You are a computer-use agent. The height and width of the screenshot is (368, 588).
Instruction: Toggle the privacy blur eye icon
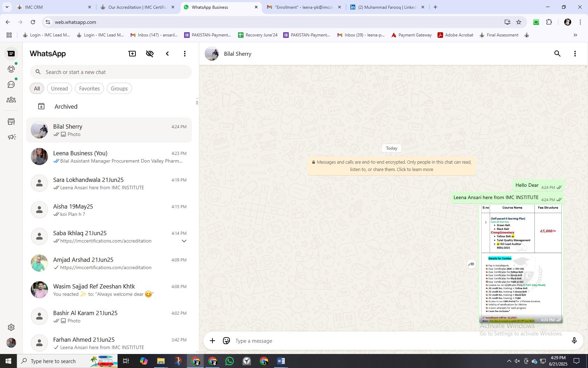click(x=150, y=54)
